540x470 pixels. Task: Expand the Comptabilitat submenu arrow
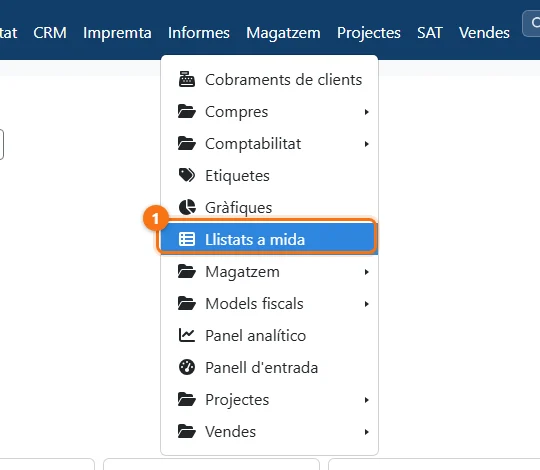coord(366,144)
